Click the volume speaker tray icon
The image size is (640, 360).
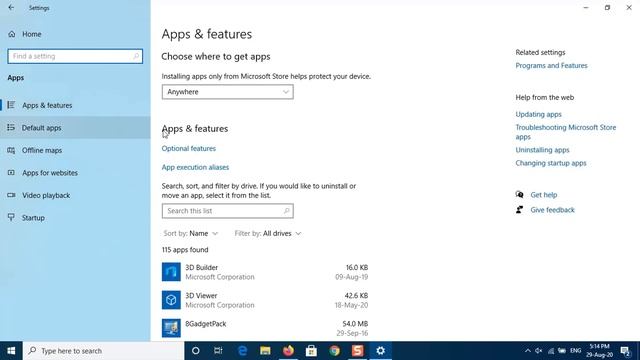point(539,351)
